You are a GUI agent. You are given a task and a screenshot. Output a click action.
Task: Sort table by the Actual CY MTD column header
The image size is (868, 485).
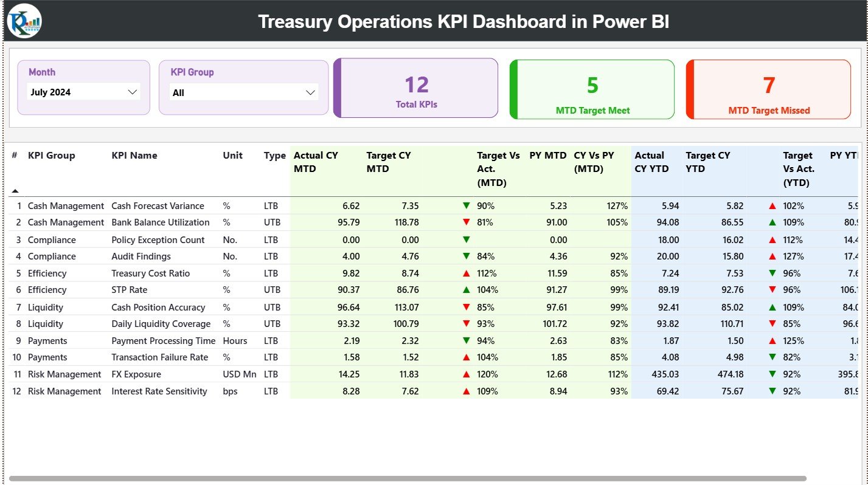(x=315, y=162)
